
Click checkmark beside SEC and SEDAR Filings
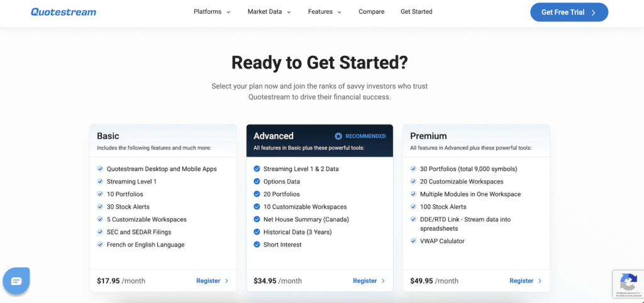100,232
